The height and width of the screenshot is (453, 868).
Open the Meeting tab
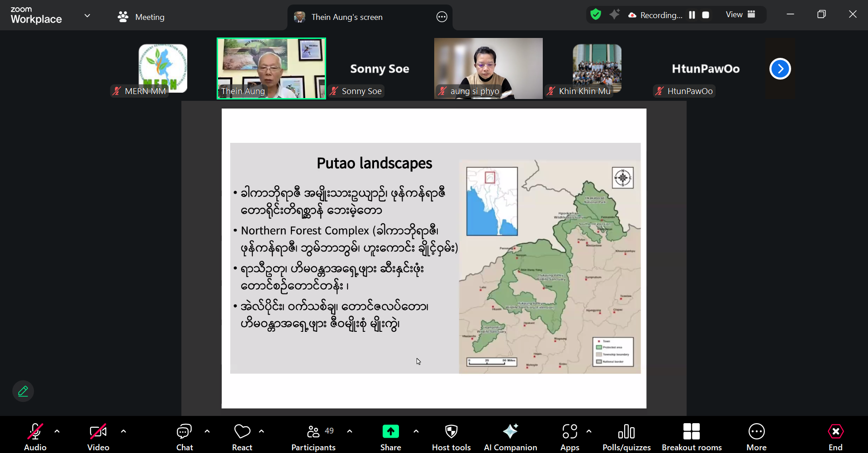click(x=141, y=17)
